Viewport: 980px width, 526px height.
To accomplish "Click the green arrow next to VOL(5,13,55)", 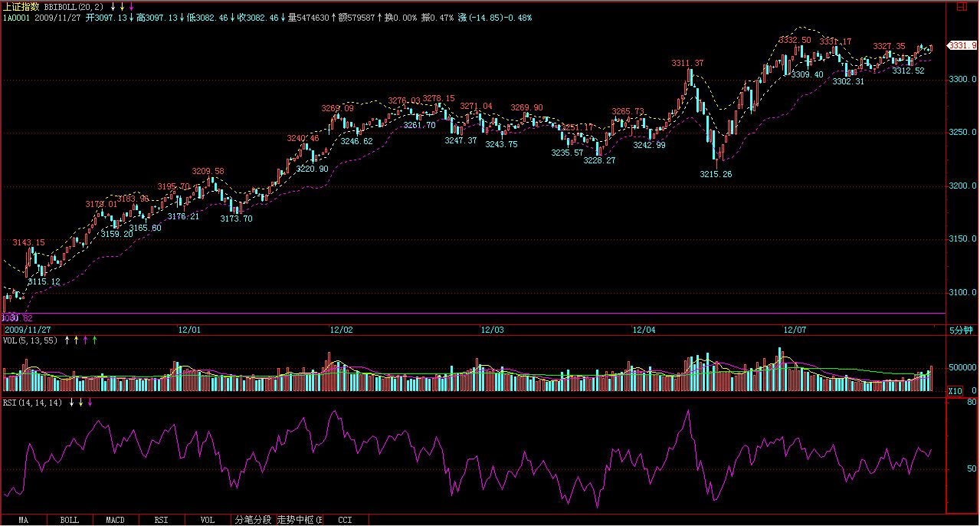I will point(94,339).
